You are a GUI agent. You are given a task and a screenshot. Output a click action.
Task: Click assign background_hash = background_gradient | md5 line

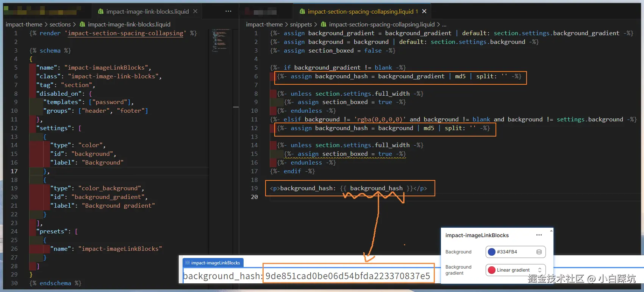click(x=399, y=76)
